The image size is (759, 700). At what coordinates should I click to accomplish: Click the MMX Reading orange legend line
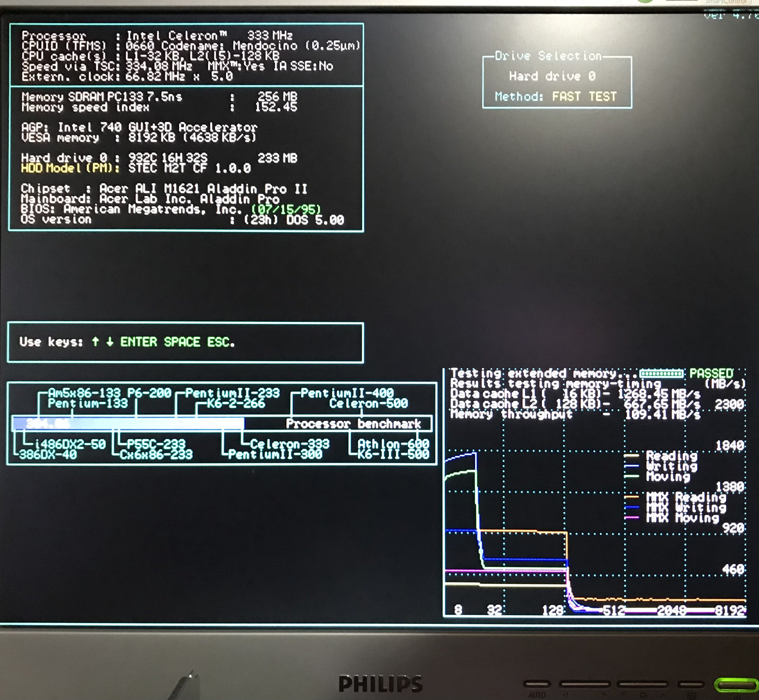[x=631, y=497]
